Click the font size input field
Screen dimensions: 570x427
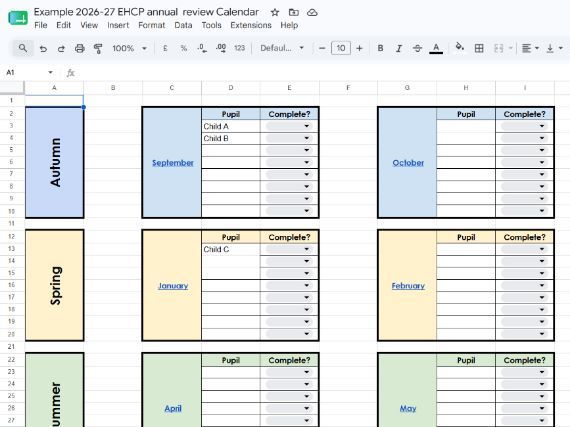(x=341, y=48)
